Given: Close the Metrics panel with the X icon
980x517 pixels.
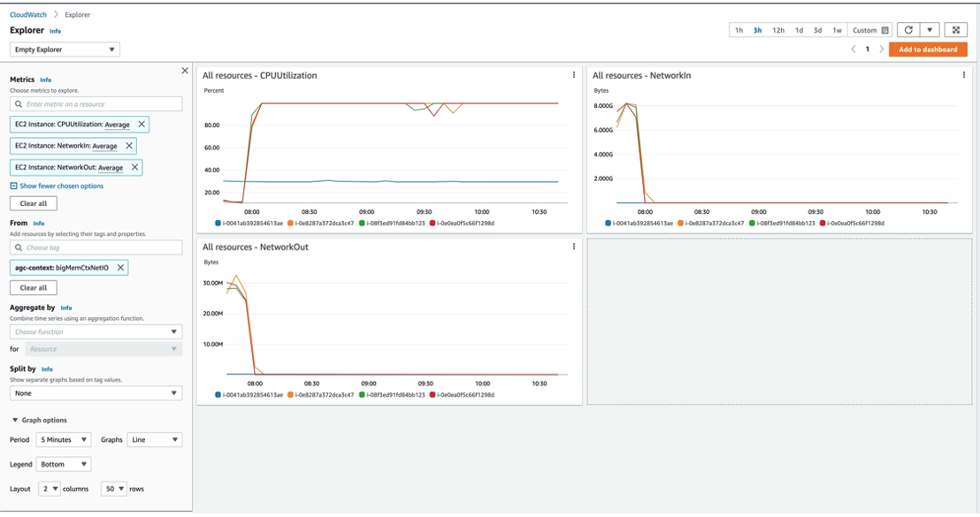Looking at the screenshot, I should (184, 68).
